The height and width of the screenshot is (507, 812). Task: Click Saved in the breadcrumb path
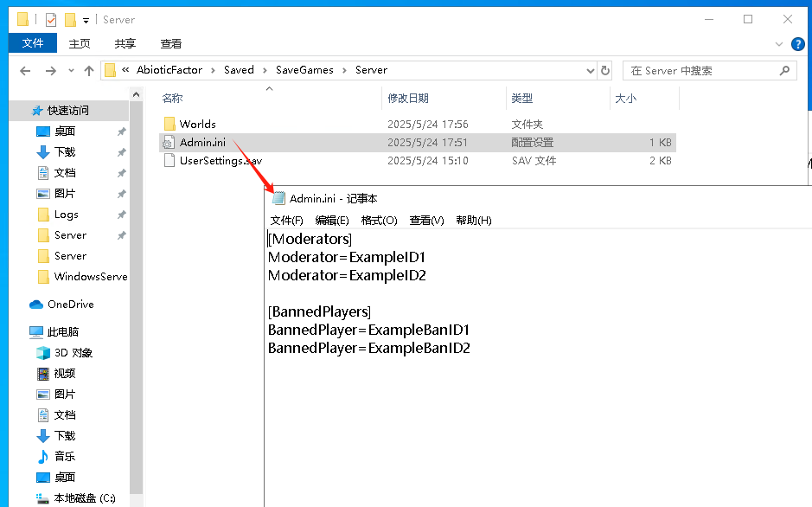point(239,70)
